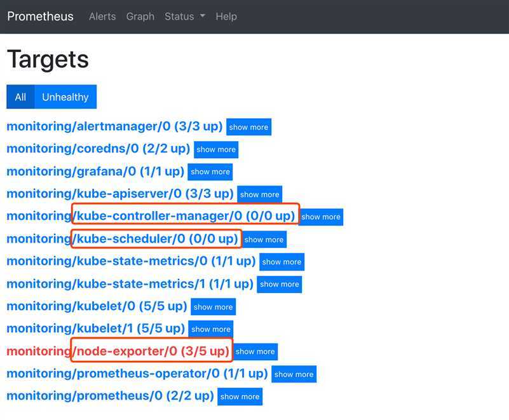Show more for prometheus/0
The width and height of the screenshot is (509, 420).
(240, 396)
